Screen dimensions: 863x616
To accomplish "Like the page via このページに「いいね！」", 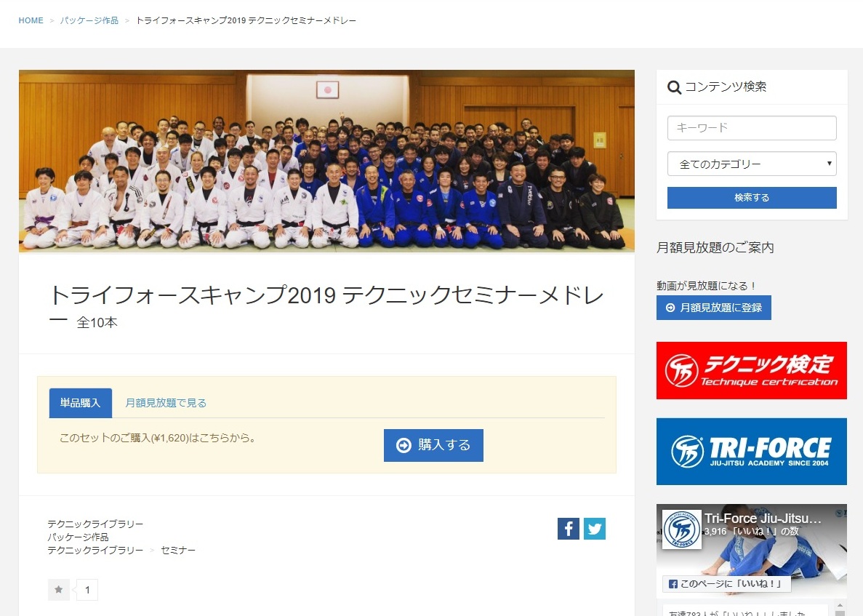I will [x=726, y=584].
